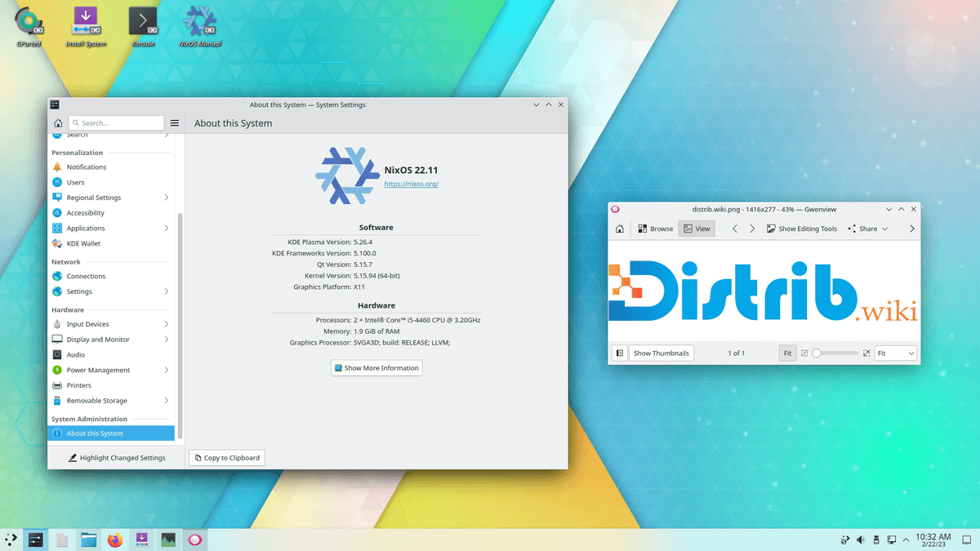980x551 pixels.
Task: Open Accessibility settings
Action: coord(111,213)
